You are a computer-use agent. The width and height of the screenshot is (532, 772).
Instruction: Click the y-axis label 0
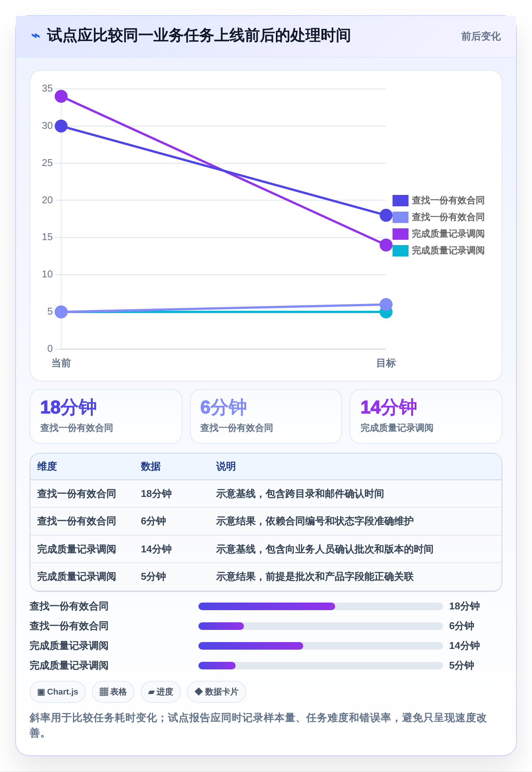[x=50, y=348]
